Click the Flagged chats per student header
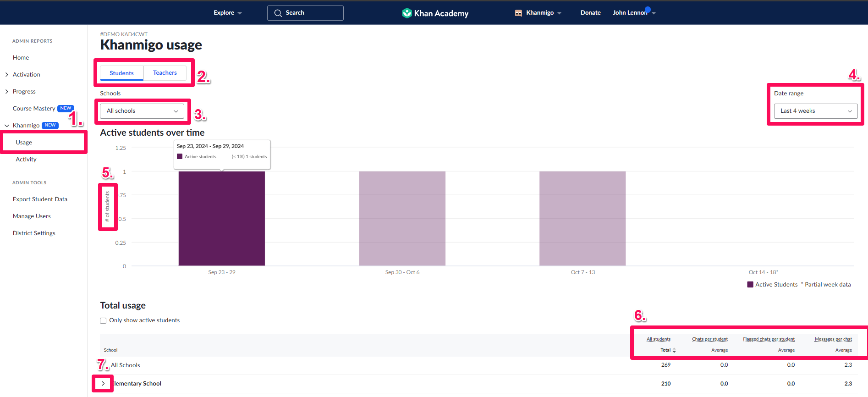Screen dimensions: 868x397 (769, 339)
